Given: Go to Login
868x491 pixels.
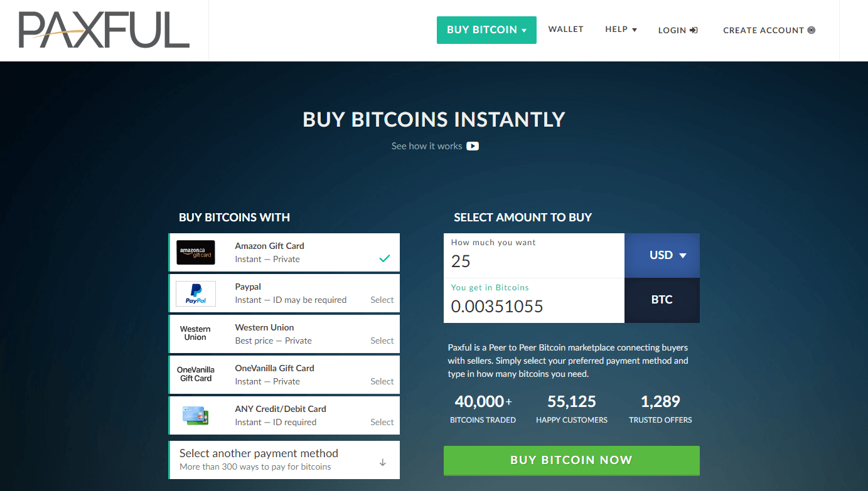Looking at the screenshot, I should 678,30.
